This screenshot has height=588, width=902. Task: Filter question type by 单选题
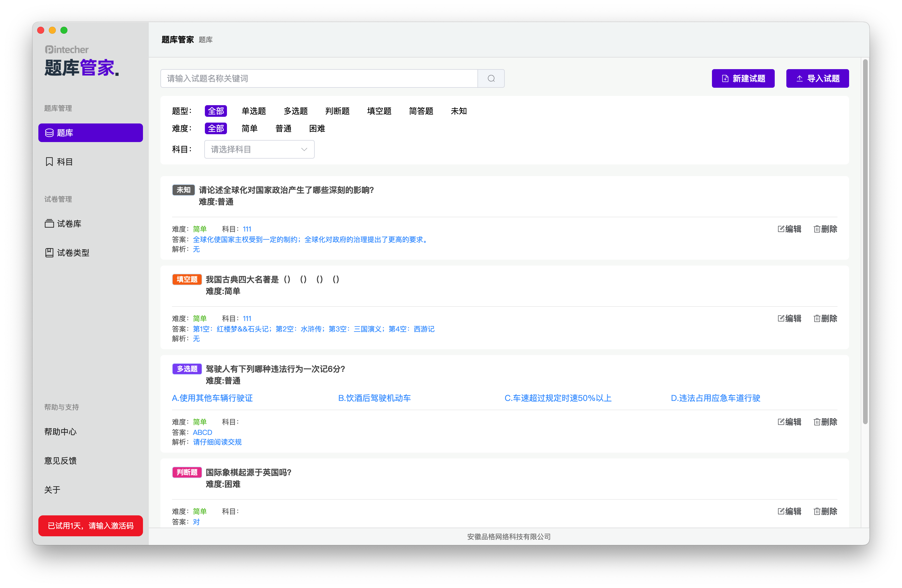tap(254, 111)
